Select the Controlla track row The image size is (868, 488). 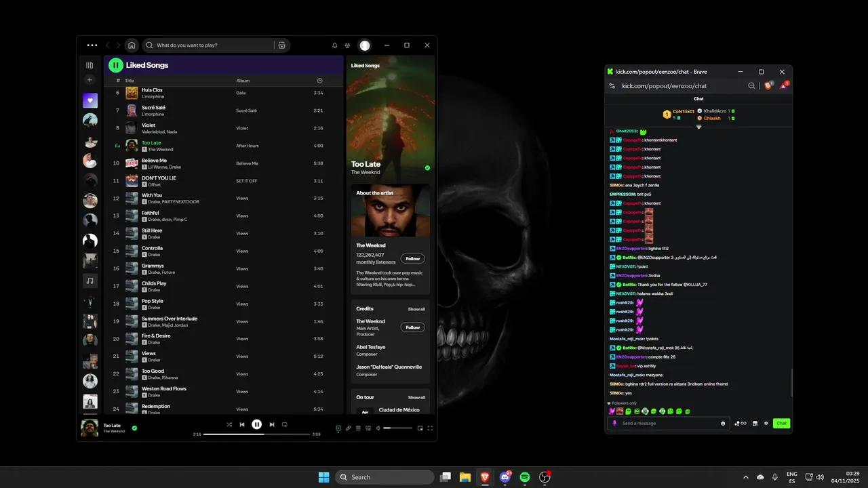point(222,251)
